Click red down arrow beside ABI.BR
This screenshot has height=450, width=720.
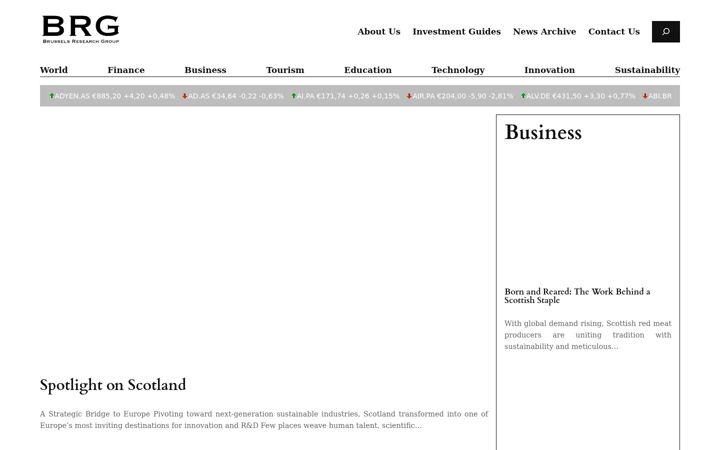coord(645,96)
